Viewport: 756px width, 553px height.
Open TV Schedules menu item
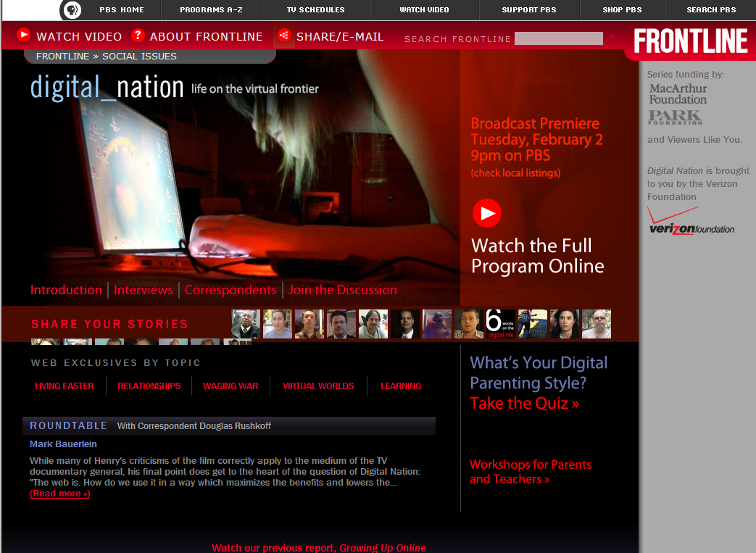(316, 9)
